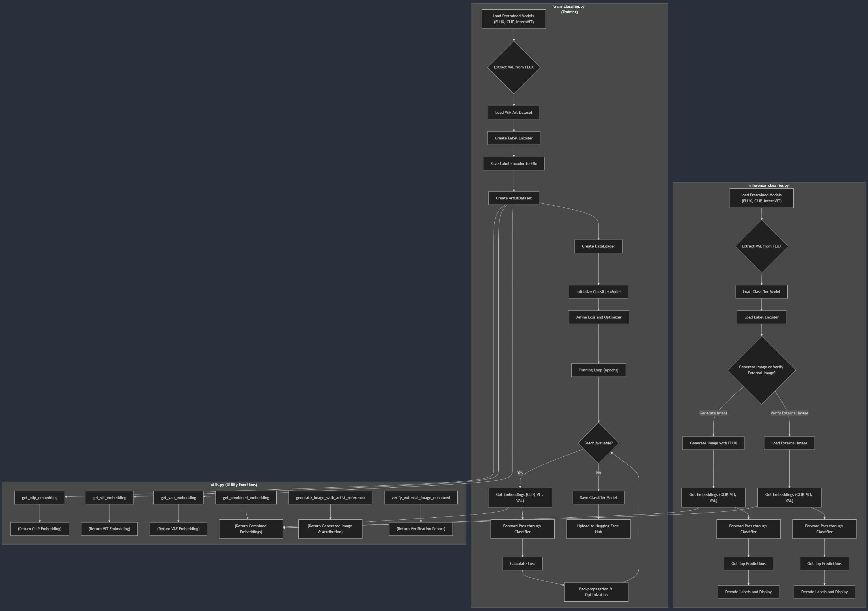
Task: Select the Create ArtistDataset node
Action: click(513, 198)
